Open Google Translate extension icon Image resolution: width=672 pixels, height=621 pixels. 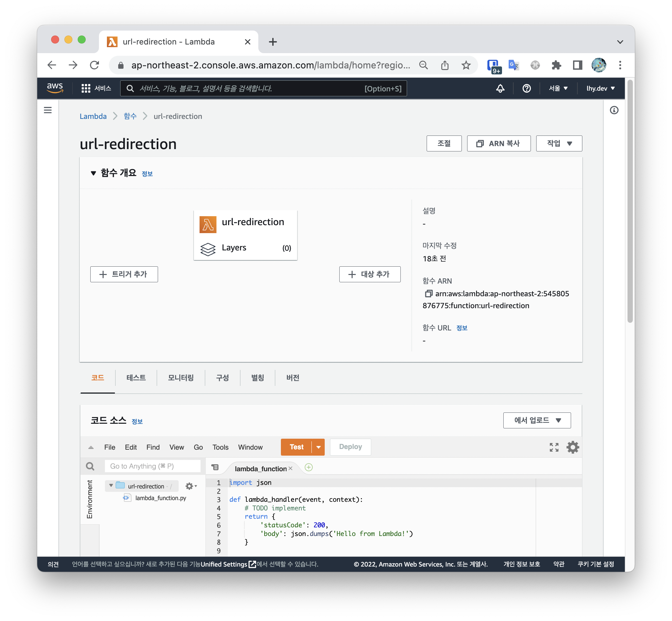coord(513,65)
